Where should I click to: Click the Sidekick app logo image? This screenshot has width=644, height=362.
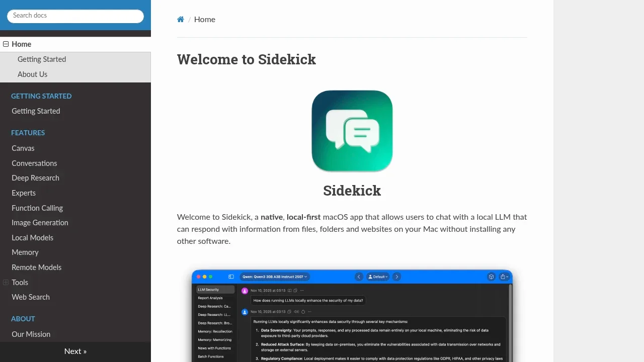click(x=352, y=131)
